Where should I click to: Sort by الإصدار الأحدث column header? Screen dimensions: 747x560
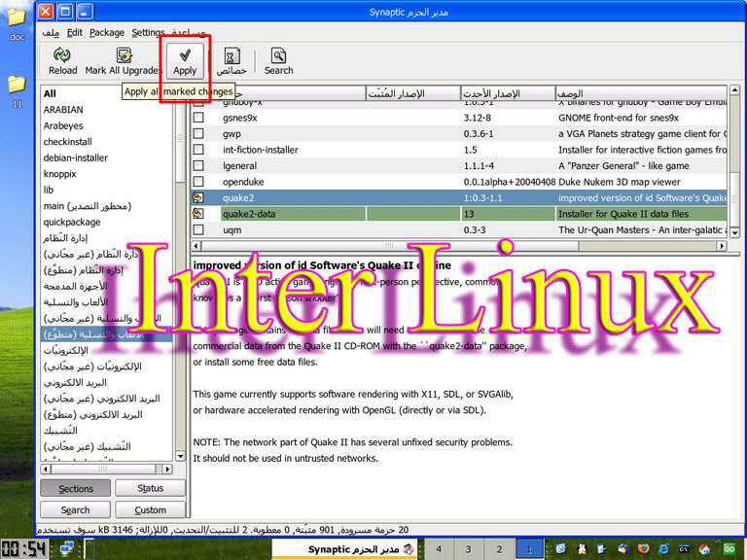point(508,93)
